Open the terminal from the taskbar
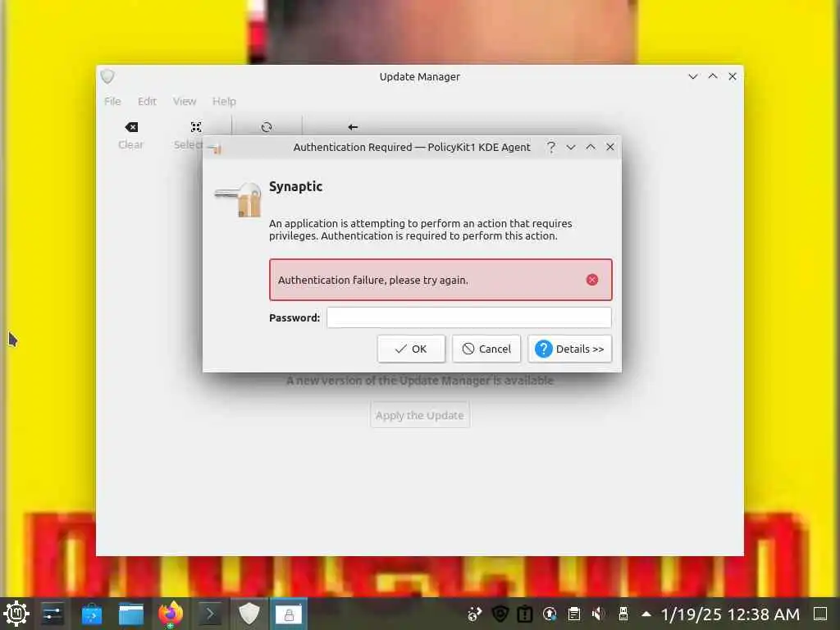The height and width of the screenshot is (630, 840). click(x=209, y=614)
